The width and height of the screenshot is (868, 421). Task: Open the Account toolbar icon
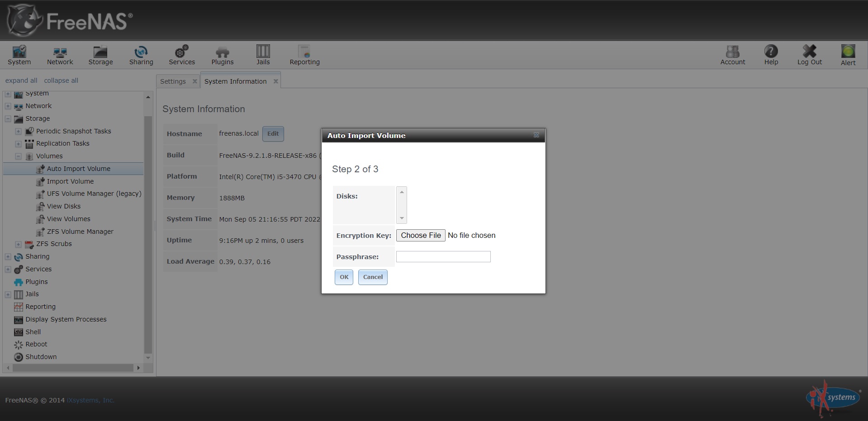[733, 55]
